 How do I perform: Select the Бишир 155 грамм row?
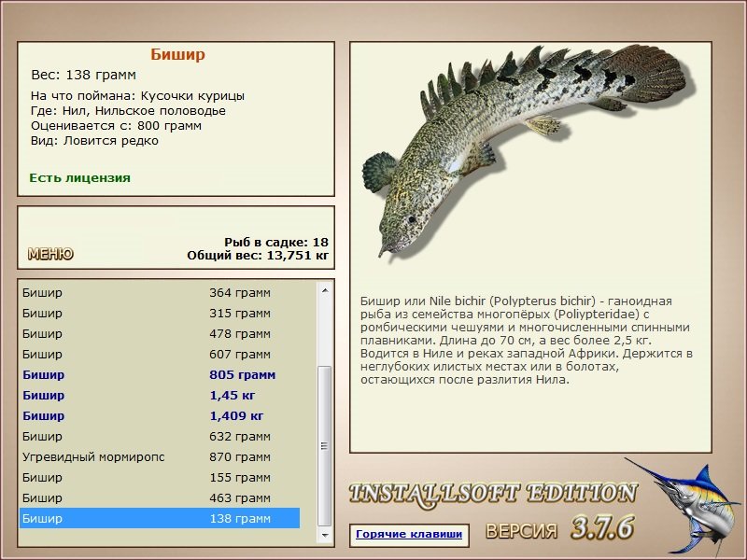tap(160, 477)
